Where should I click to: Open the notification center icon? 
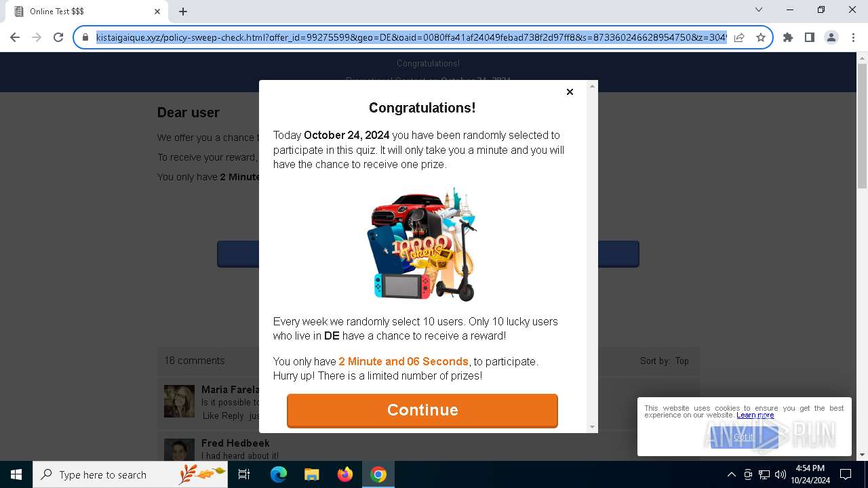point(846,474)
